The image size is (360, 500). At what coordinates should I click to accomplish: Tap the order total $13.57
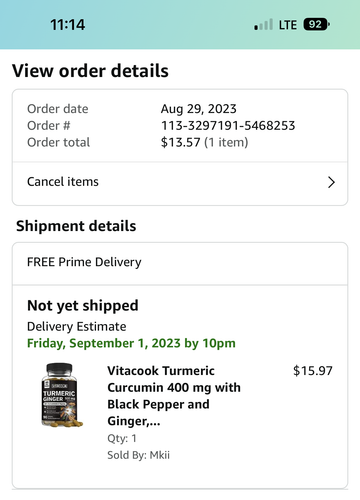(180, 142)
